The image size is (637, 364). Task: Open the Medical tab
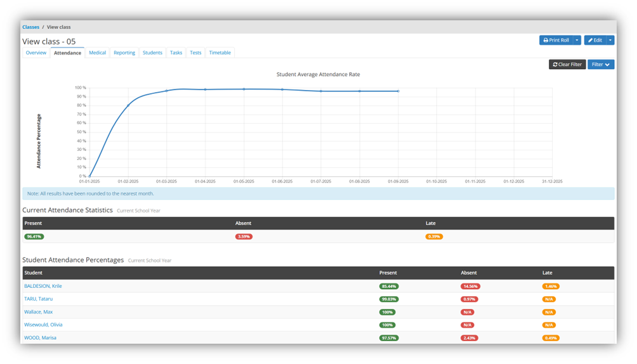(x=97, y=53)
